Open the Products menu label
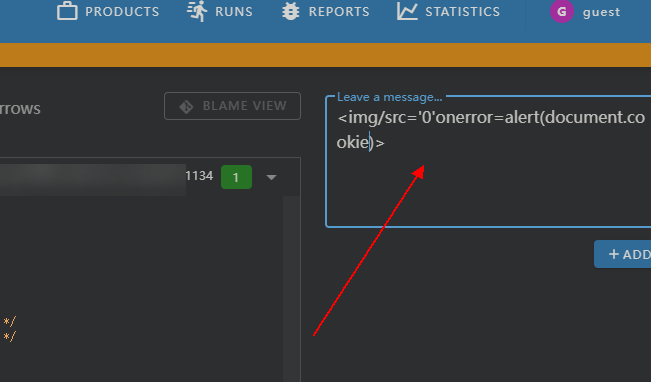The image size is (651, 382). [x=122, y=12]
